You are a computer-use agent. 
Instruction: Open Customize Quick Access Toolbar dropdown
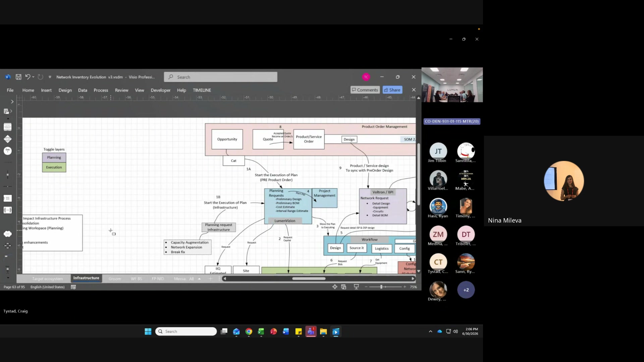[x=50, y=77]
